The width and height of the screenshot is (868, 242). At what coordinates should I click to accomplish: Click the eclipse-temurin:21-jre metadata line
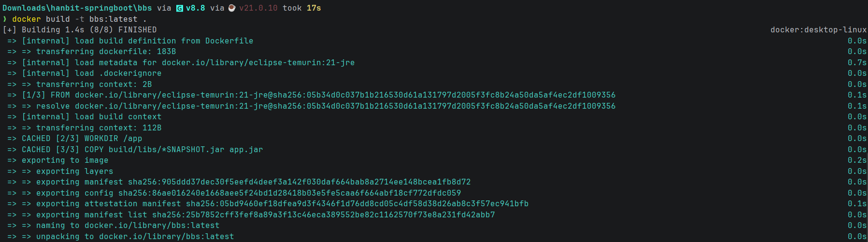click(x=188, y=63)
